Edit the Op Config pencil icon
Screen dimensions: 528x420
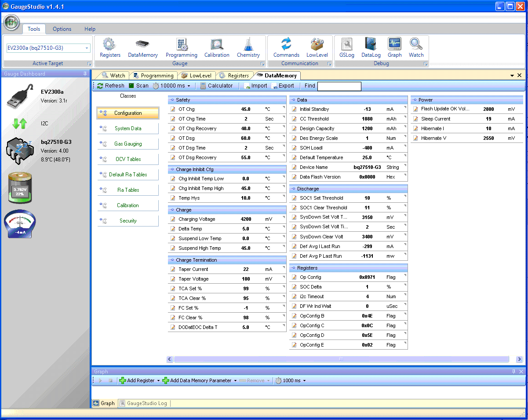click(x=294, y=277)
